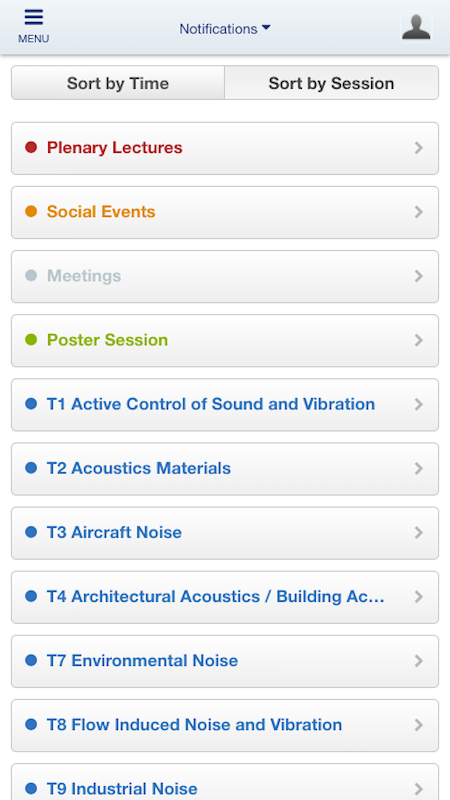The image size is (450, 800).
Task: Click the green dot beside Poster Session
Action: click(x=31, y=340)
